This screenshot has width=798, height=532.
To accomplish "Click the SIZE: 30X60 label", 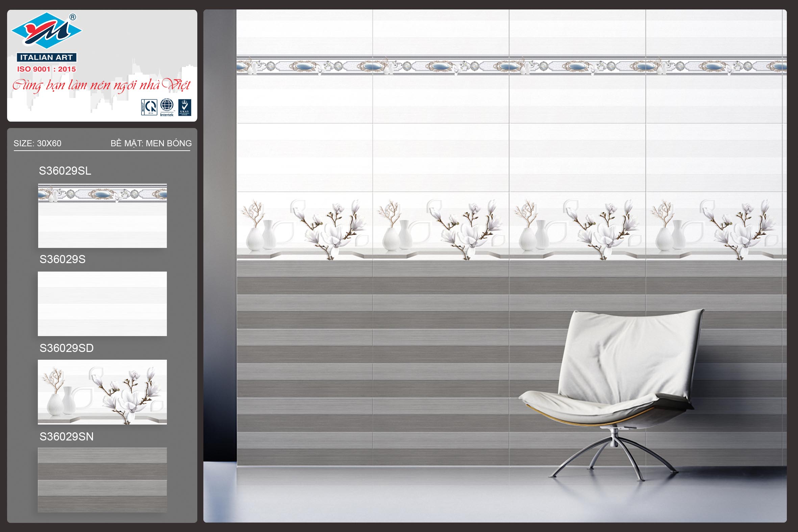I will [x=37, y=143].
